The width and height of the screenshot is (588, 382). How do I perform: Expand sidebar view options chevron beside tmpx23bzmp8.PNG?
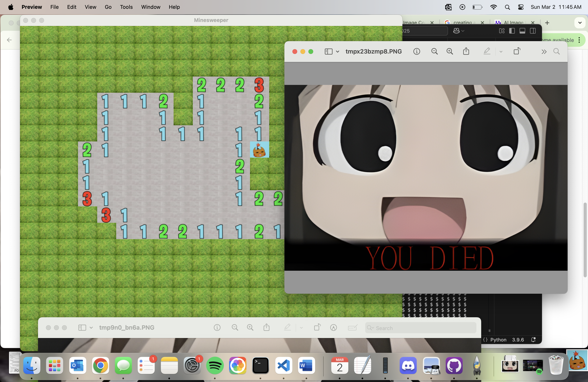click(337, 52)
